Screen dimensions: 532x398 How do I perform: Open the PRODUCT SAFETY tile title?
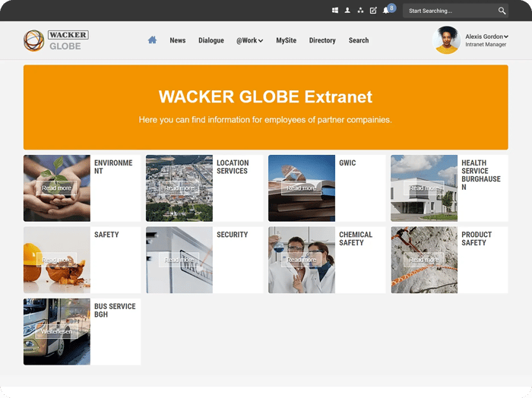coord(477,238)
